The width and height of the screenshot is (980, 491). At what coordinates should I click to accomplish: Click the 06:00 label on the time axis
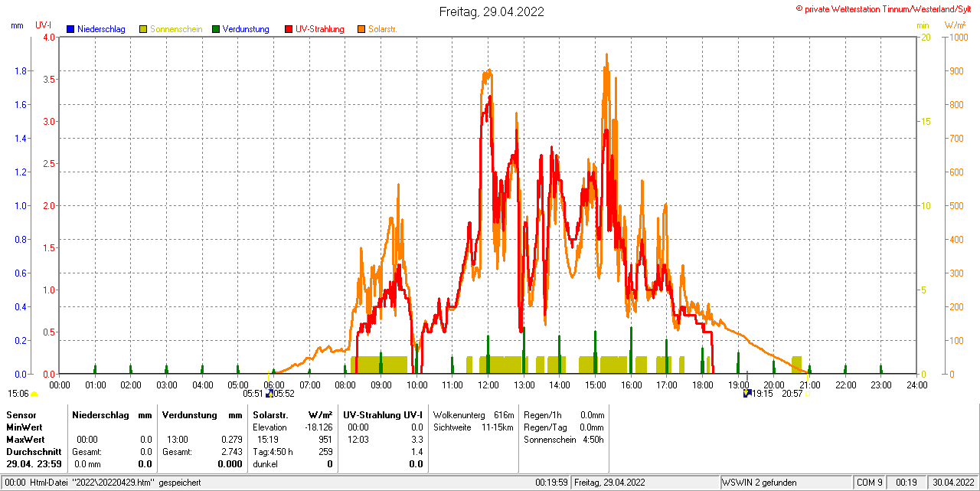tap(273, 385)
